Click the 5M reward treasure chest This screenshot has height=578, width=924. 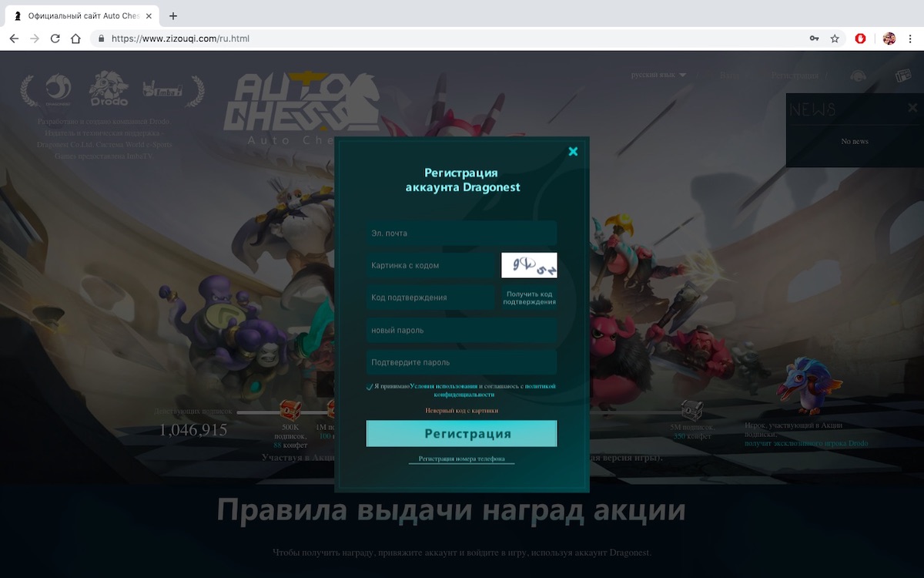(691, 411)
